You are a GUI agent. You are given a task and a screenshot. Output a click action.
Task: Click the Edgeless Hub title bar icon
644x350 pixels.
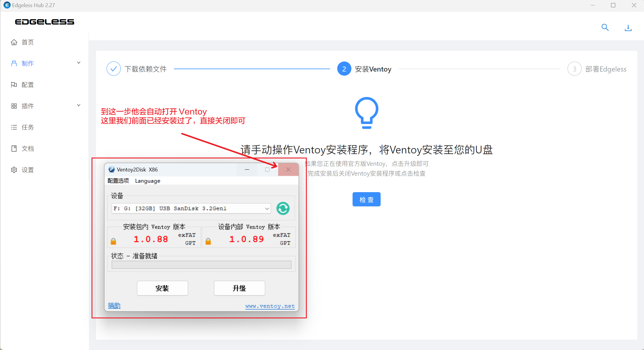[7, 5]
